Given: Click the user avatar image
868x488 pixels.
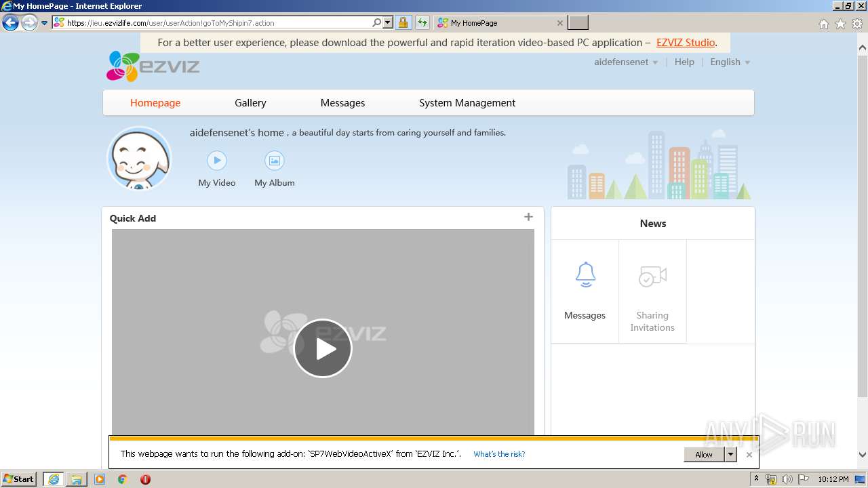Looking at the screenshot, I should click(x=139, y=159).
